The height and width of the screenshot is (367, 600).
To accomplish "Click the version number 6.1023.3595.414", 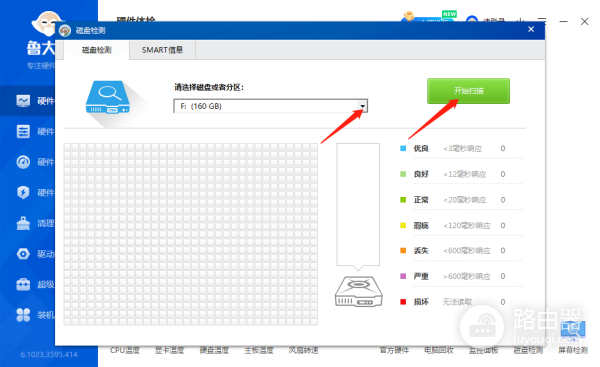I will [49, 355].
